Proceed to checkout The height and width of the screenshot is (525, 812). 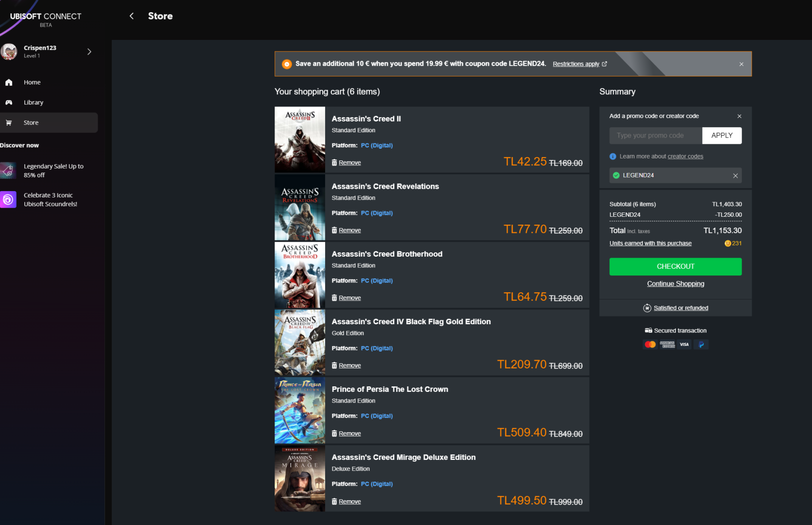pyautogui.click(x=675, y=266)
